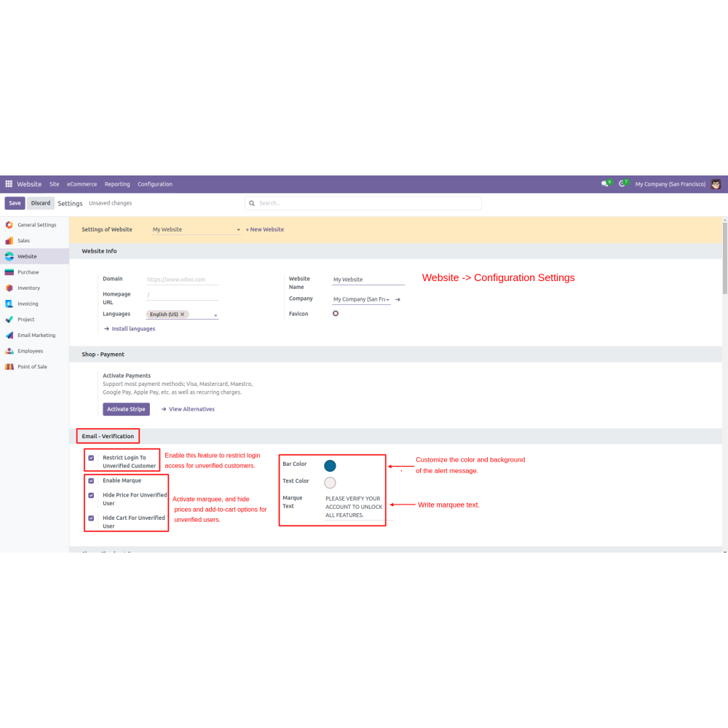Open Inventory settings from sidebar icon
The image size is (728, 728).
pos(9,288)
